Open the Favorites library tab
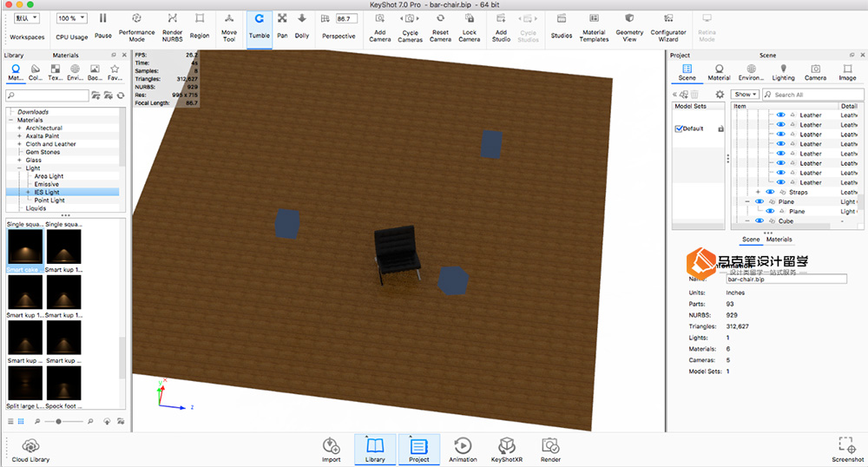The image size is (868, 467). click(x=115, y=73)
